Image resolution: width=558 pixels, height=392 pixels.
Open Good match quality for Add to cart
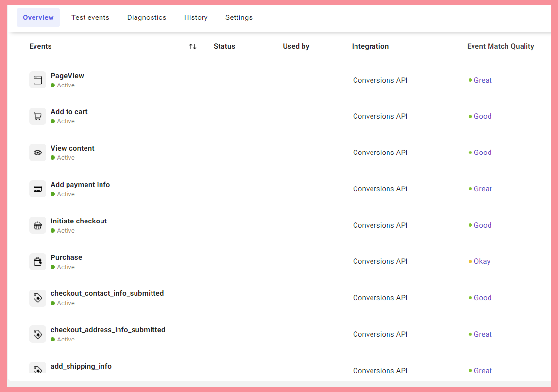click(483, 116)
